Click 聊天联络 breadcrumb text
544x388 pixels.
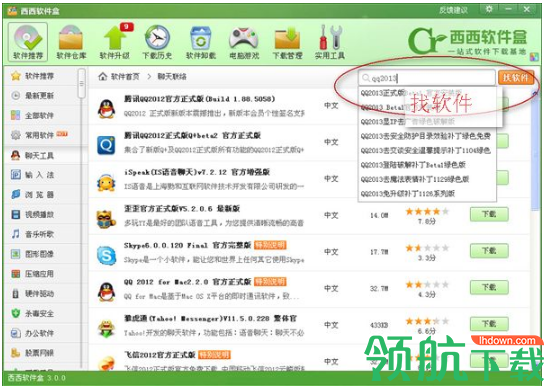click(172, 76)
